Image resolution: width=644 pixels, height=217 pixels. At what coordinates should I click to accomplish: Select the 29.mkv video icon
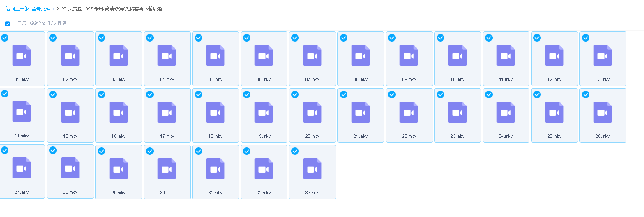[118, 169]
